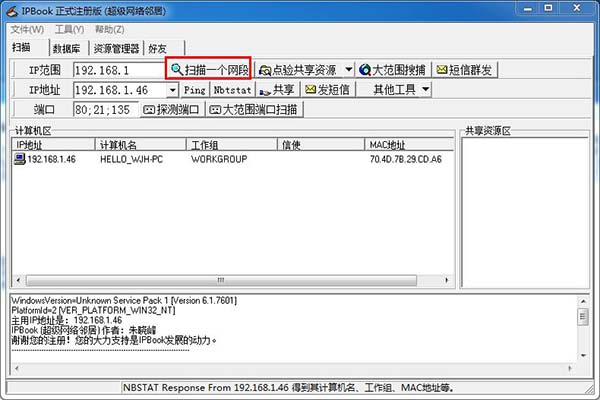Sort by the 工作组 column header
600x400 pixels.
point(232,145)
